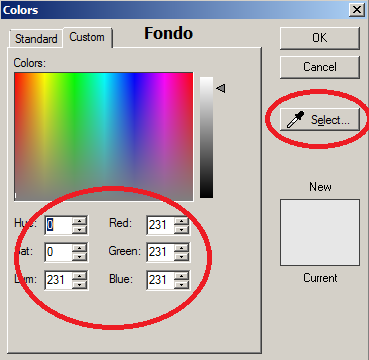Screen dimensions: 369x360
Task: Decrease the Hue value with down arrow
Action: [x=79, y=229]
